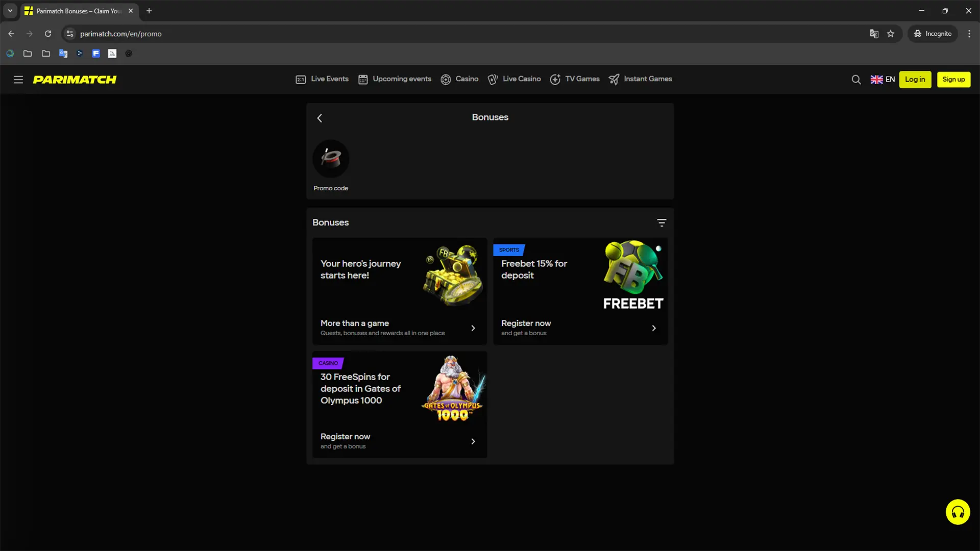Expand Freebet 15% Register now arrow
The height and width of the screenshot is (551, 980).
(x=654, y=328)
